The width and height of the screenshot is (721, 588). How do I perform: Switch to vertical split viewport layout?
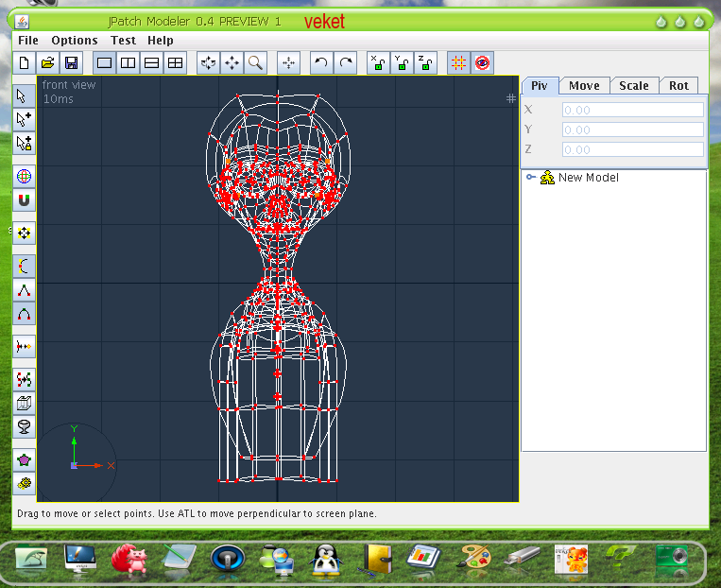(x=128, y=63)
